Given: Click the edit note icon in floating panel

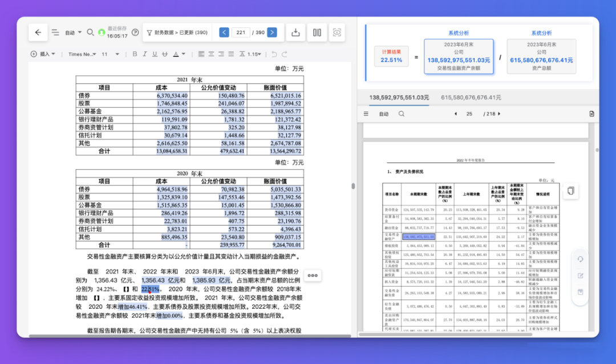Looking at the screenshot, I should click(x=580, y=276).
